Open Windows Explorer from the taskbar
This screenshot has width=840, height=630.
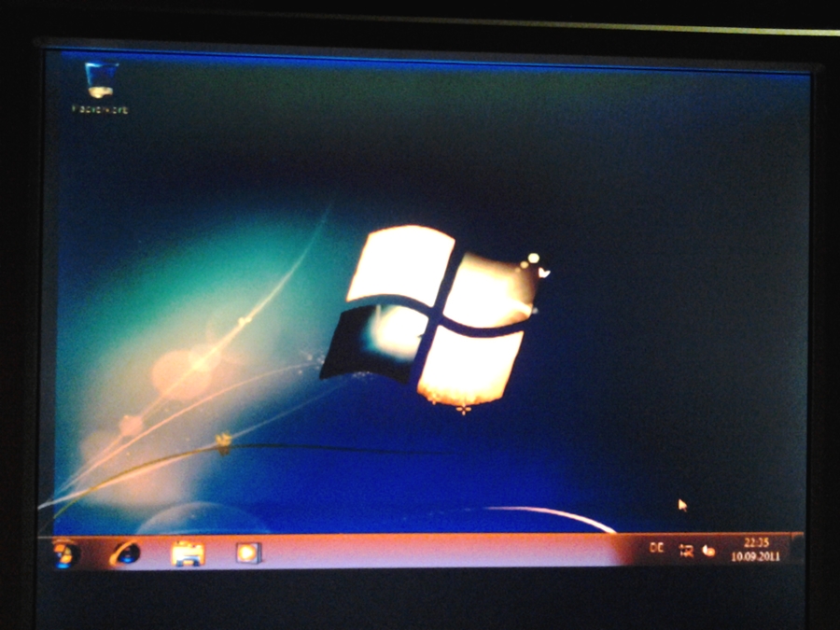(x=187, y=553)
